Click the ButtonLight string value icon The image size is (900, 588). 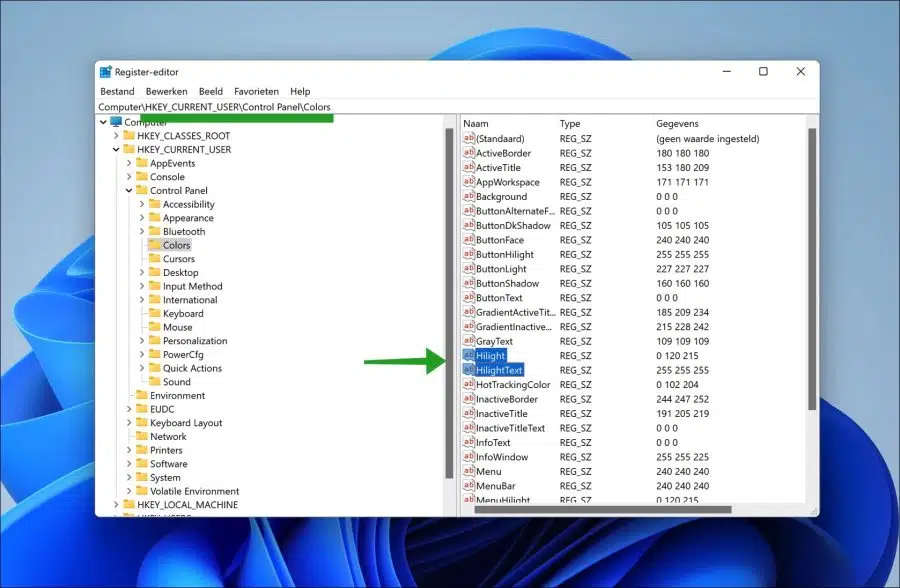pos(469,268)
